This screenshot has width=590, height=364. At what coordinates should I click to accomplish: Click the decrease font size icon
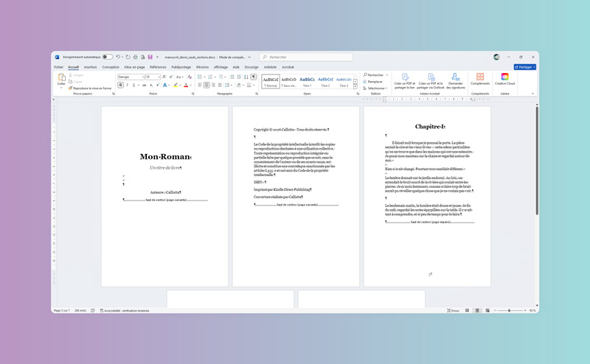(x=171, y=77)
